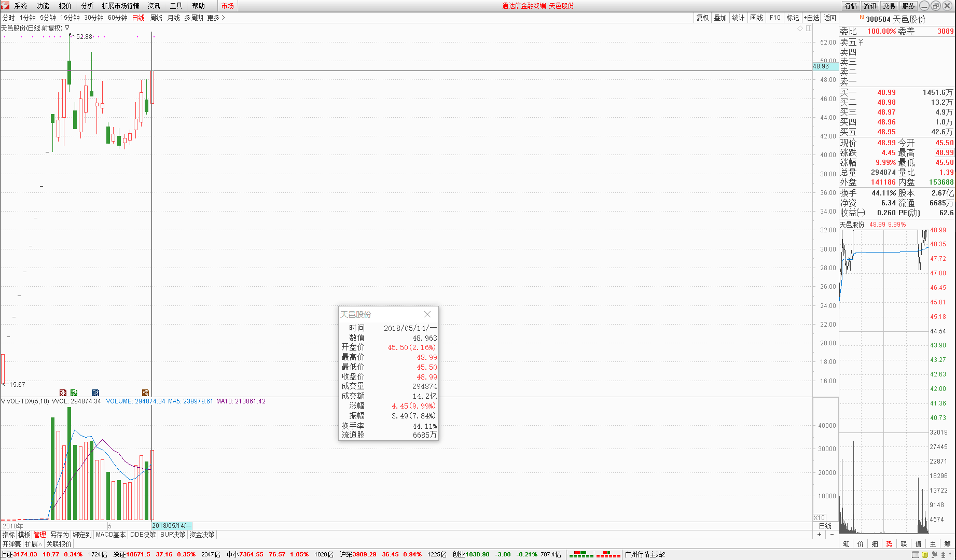Open the 工具 menu
This screenshot has width=956, height=560.
tap(175, 6)
